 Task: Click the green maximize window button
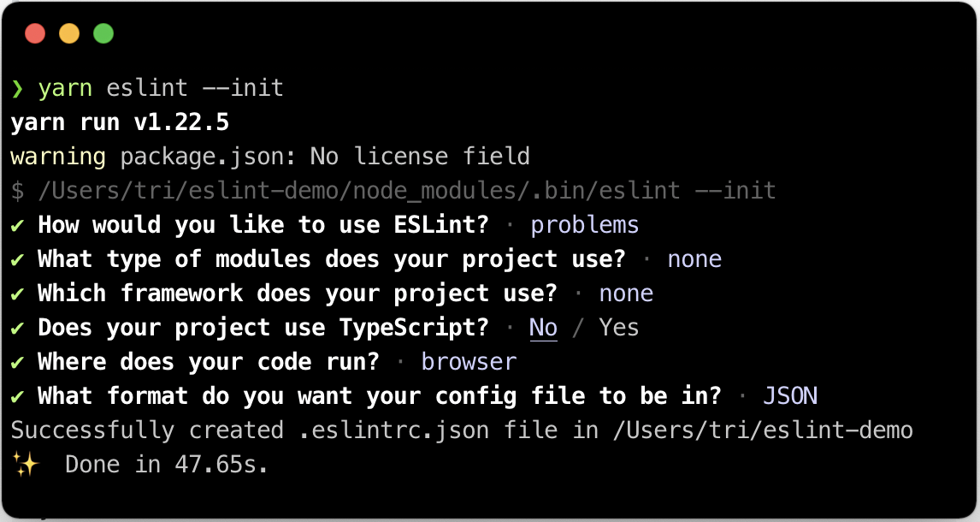pyautogui.click(x=103, y=34)
